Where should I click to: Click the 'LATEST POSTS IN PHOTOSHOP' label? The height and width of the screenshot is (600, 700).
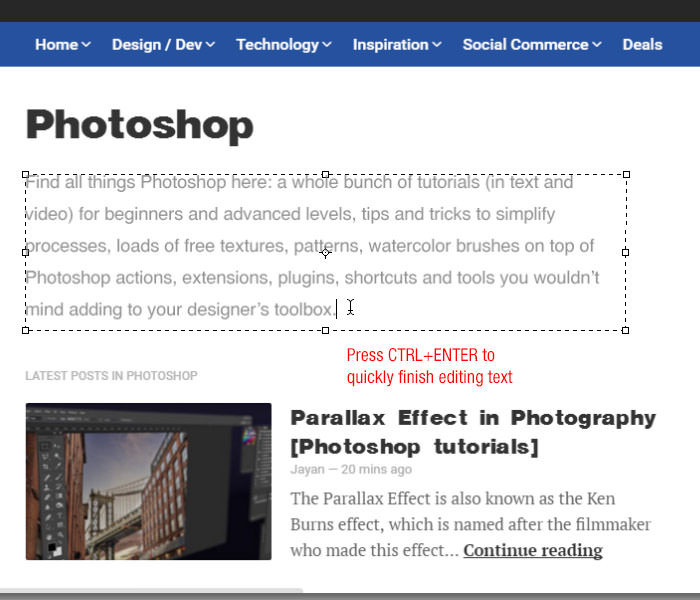pos(111,376)
